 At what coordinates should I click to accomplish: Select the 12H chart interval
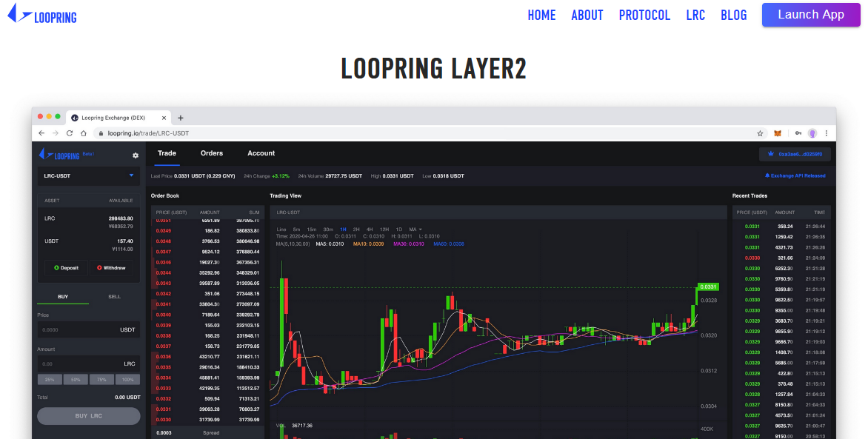click(384, 229)
